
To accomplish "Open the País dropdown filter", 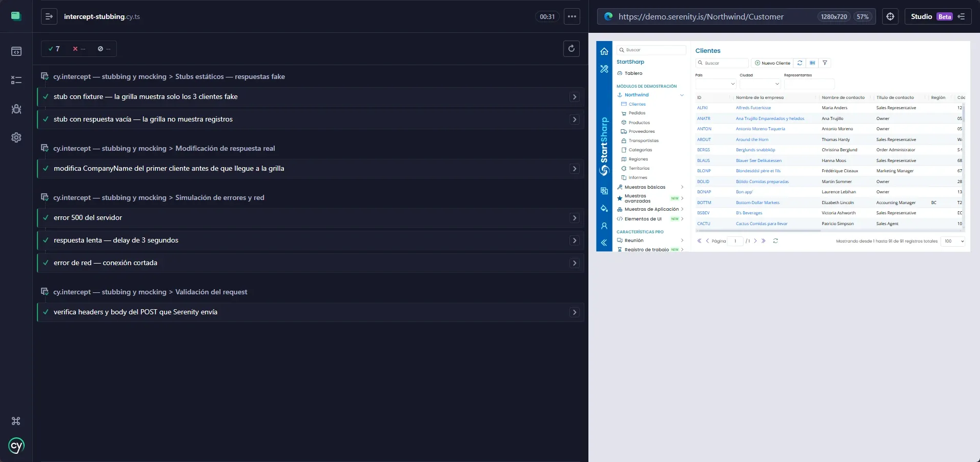I will pyautogui.click(x=716, y=84).
